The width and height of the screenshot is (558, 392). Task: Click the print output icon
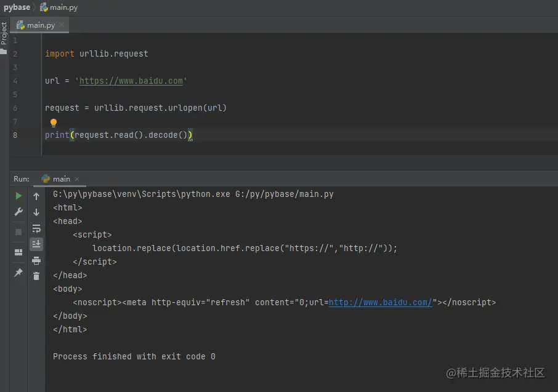tap(36, 260)
